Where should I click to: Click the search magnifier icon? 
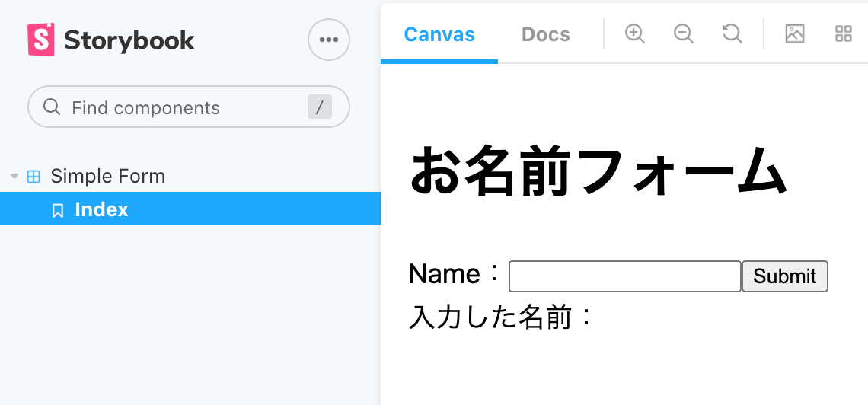coord(52,107)
